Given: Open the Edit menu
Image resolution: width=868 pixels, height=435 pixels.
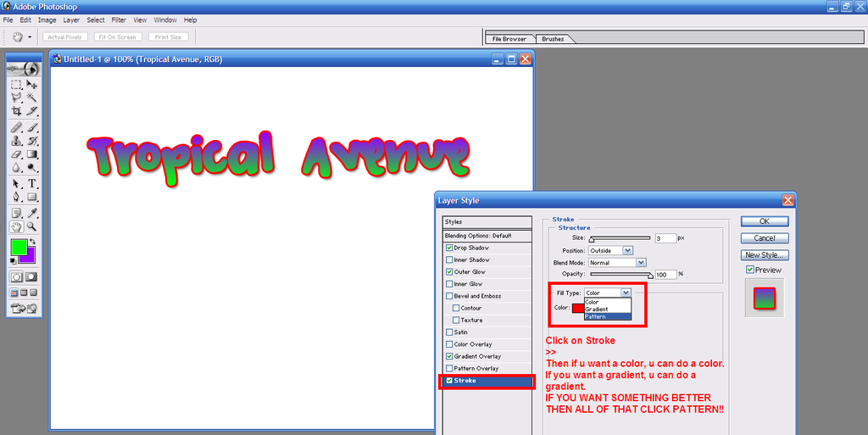Looking at the screenshot, I should pyautogui.click(x=25, y=20).
